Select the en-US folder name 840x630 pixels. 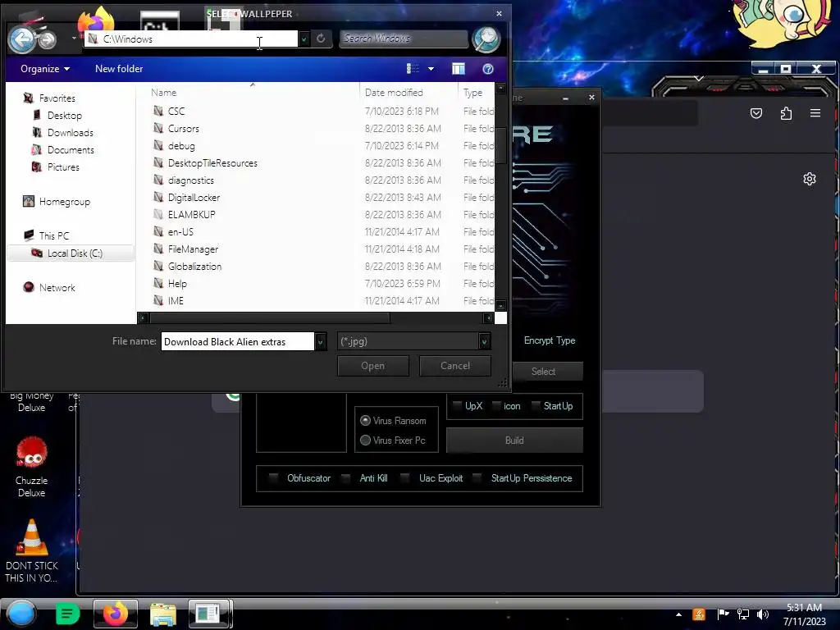(x=180, y=231)
